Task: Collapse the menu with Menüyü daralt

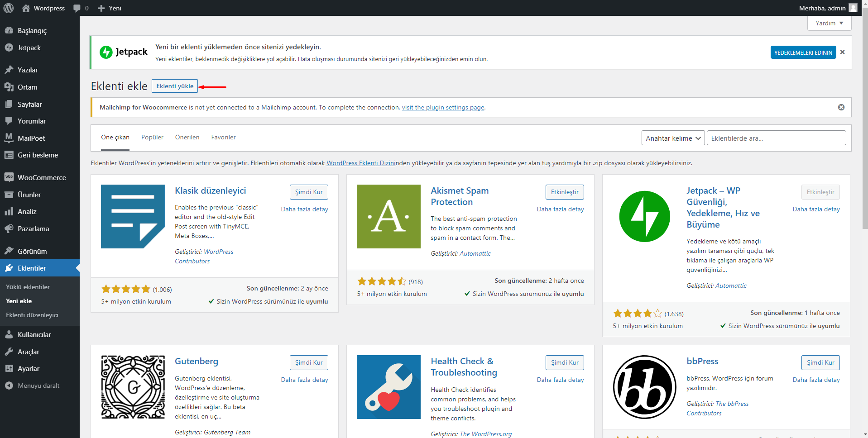Action: click(38, 386)
